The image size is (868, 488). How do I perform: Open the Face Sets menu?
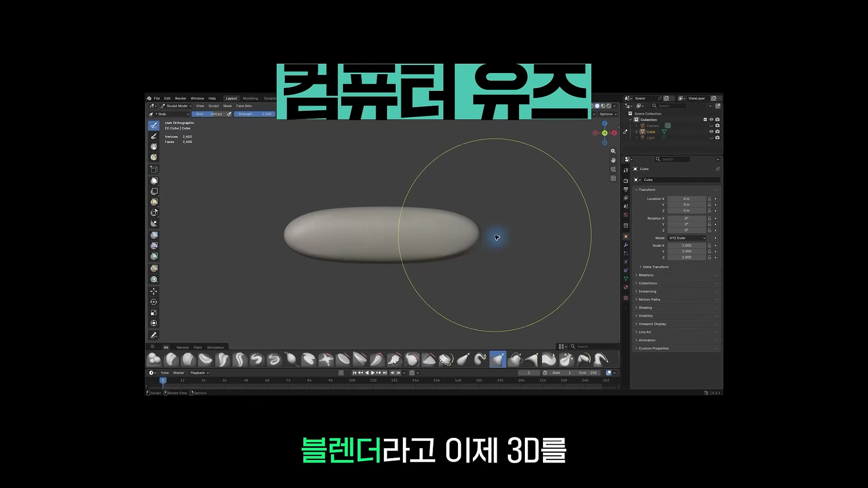(x=244, y=106)
